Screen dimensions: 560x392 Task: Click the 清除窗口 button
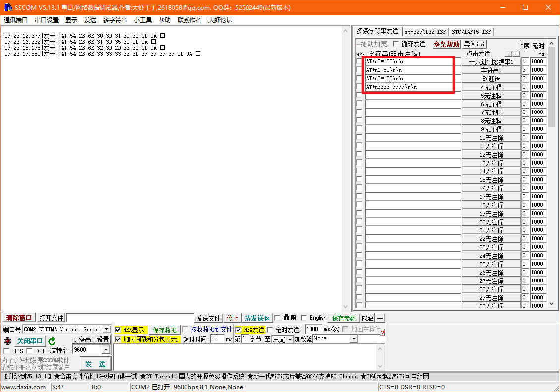click(19, 318)
